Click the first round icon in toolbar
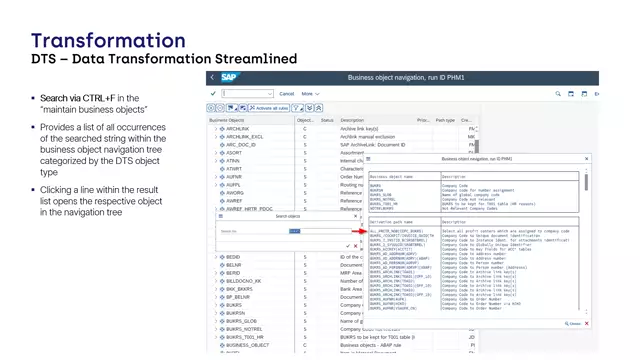The image size is (640, 360). (211, 108)
